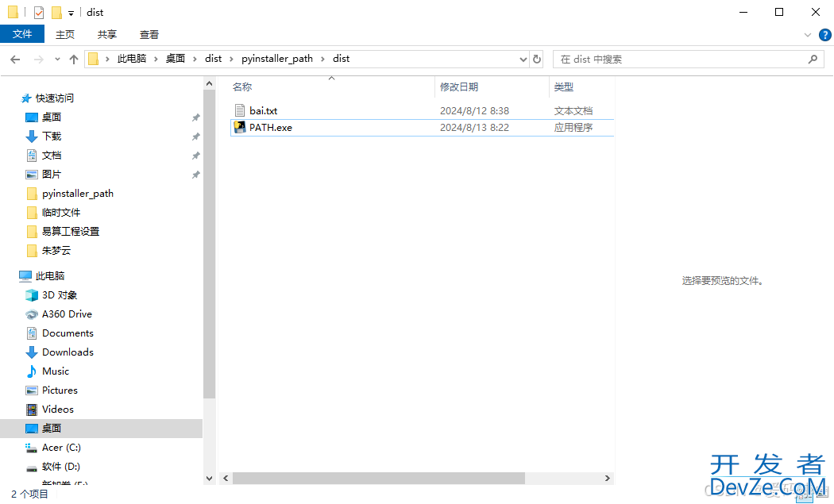Click first dist segment in address breadcrumb
834x504 pixels.
click(x=214, y=59)
